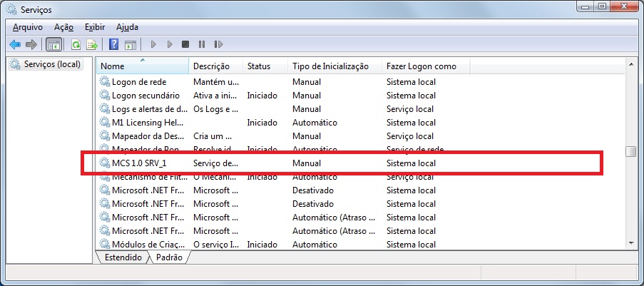Click description 'Serviço de...'

click(x=215, y=163)
